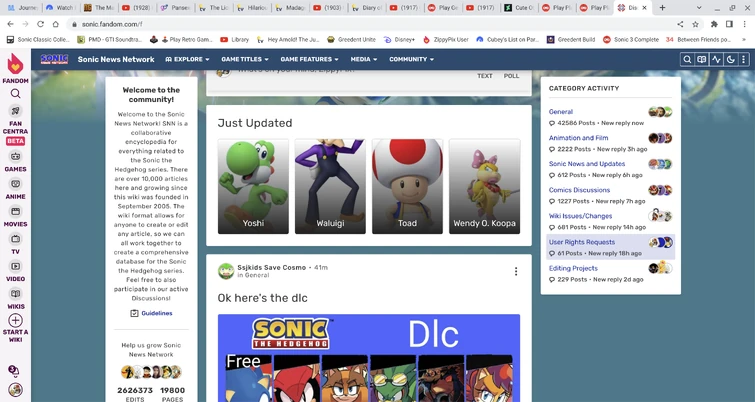Expand the Explore dropdown menu
755x402 pixels.
(187, 59)
